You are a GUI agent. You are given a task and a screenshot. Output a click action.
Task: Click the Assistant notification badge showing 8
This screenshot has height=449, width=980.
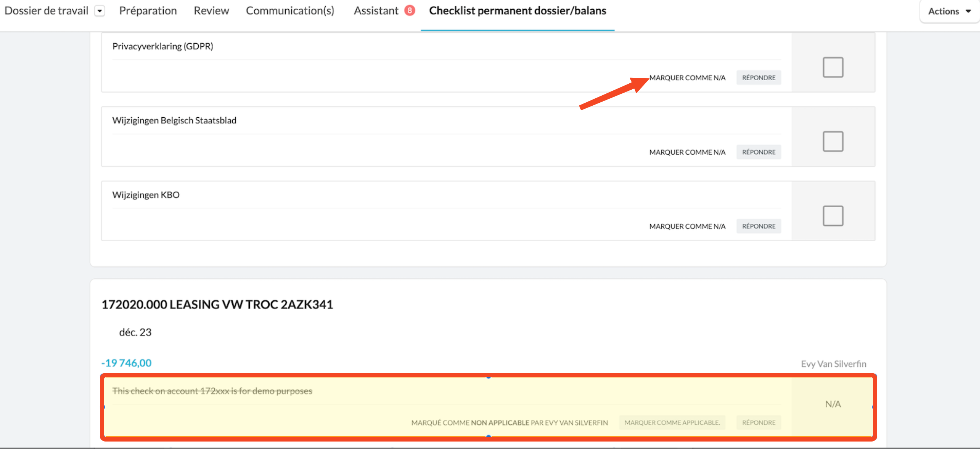point(409,11)
